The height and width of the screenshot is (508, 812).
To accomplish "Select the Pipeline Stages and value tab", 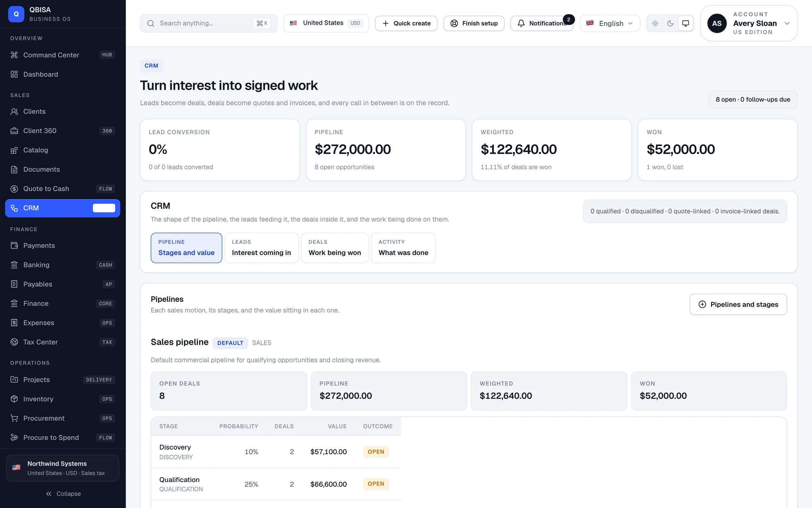I will 186,248.
